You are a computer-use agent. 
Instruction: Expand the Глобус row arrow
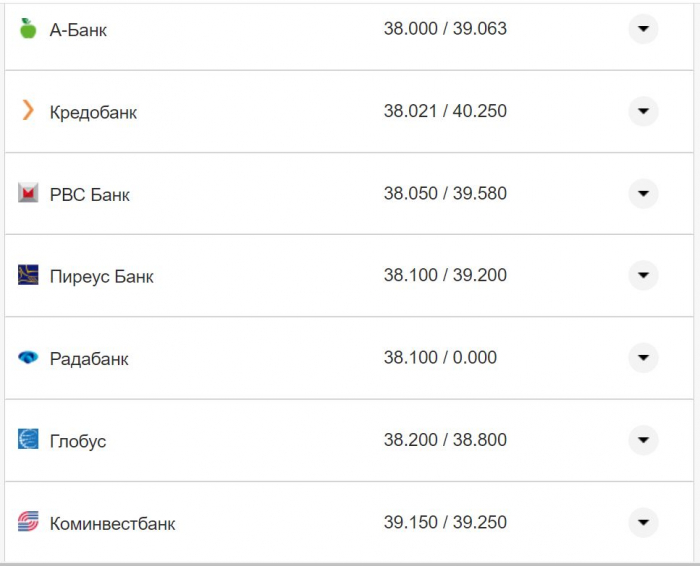point(643,440)
